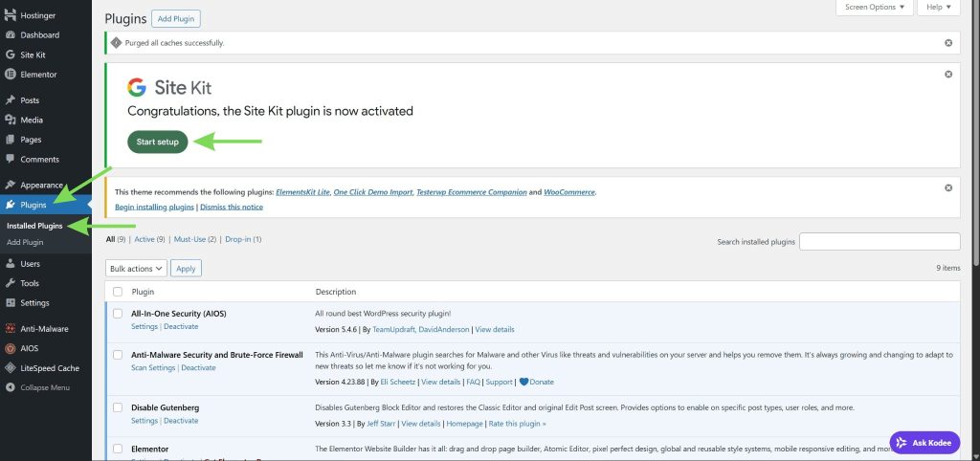Click the Posts pushpin icon
This screenshot has width=980, height=461.
(10, 99)
